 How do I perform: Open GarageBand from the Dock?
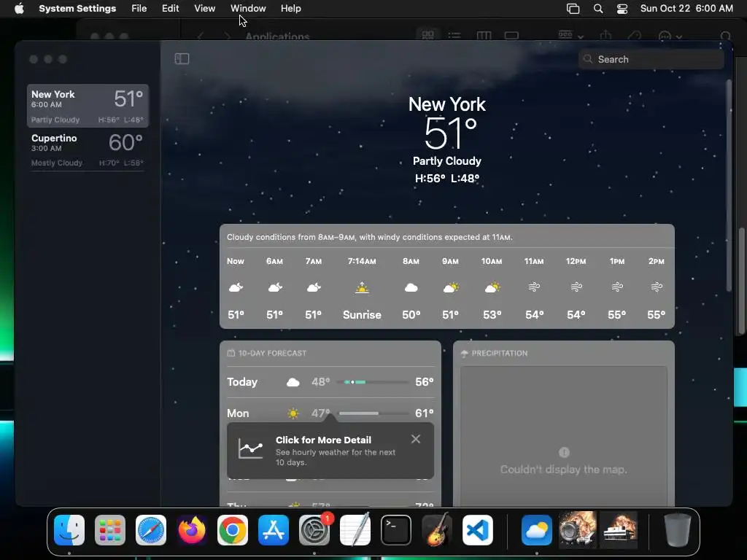(x=437, y=530)
